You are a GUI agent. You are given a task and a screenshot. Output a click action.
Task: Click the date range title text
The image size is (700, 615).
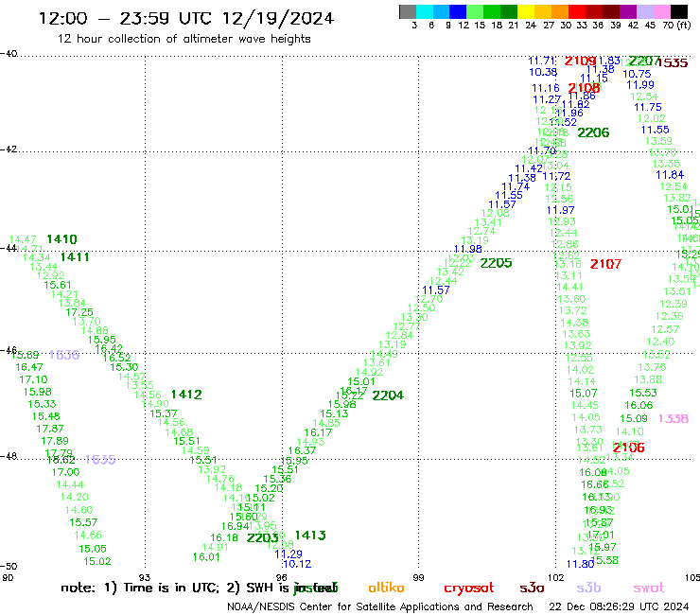186,18
